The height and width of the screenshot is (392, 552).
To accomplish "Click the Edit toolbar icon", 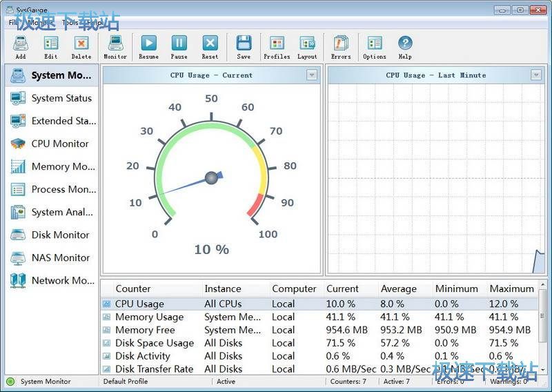I will click(x=51, y=44).
